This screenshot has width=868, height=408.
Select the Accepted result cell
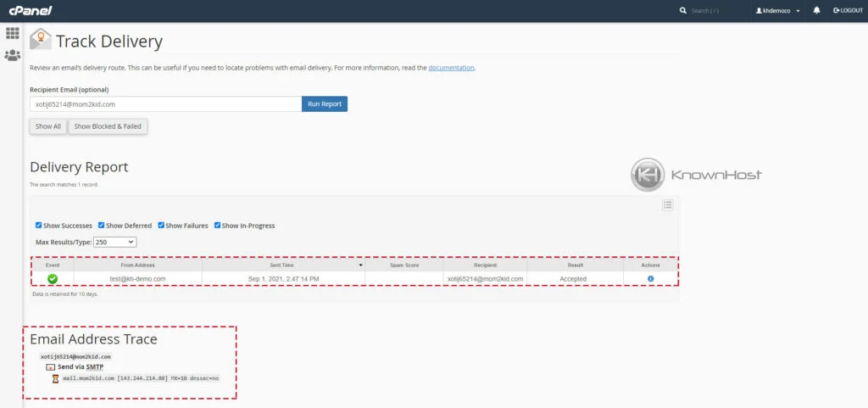576,279
